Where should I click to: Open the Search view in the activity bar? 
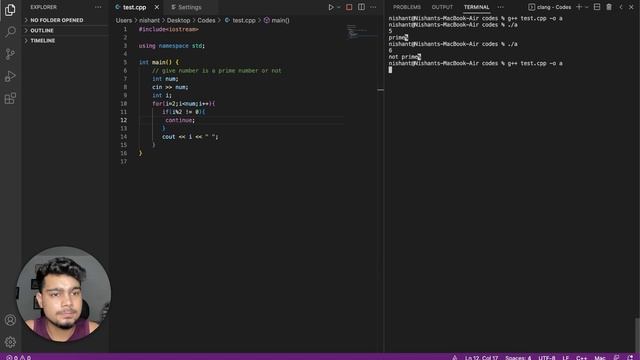(10, 31)
